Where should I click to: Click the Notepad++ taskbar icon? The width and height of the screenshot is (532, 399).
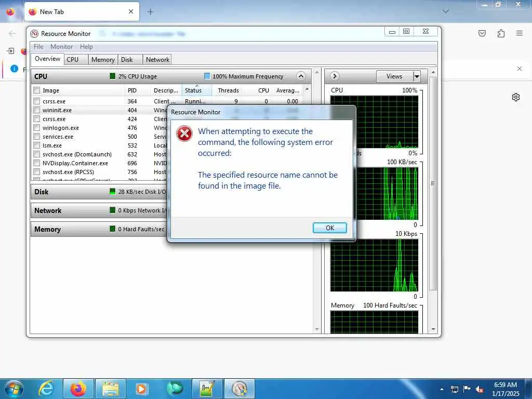[207, 389]
